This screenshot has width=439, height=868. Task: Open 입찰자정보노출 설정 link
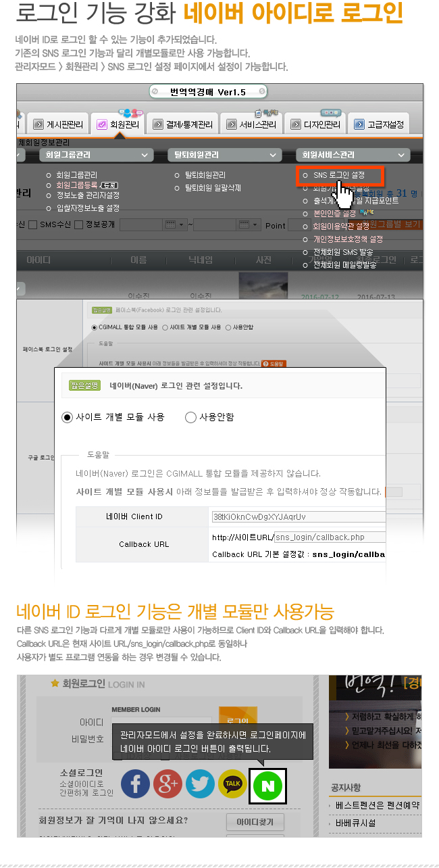(x=88, y=208)
